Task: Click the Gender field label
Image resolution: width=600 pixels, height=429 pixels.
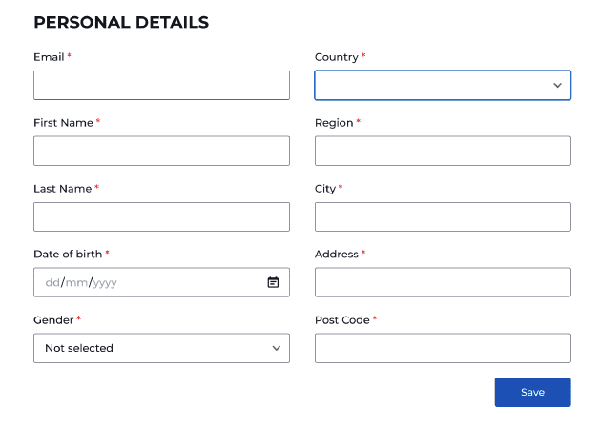Action: [x=53, y=320]
